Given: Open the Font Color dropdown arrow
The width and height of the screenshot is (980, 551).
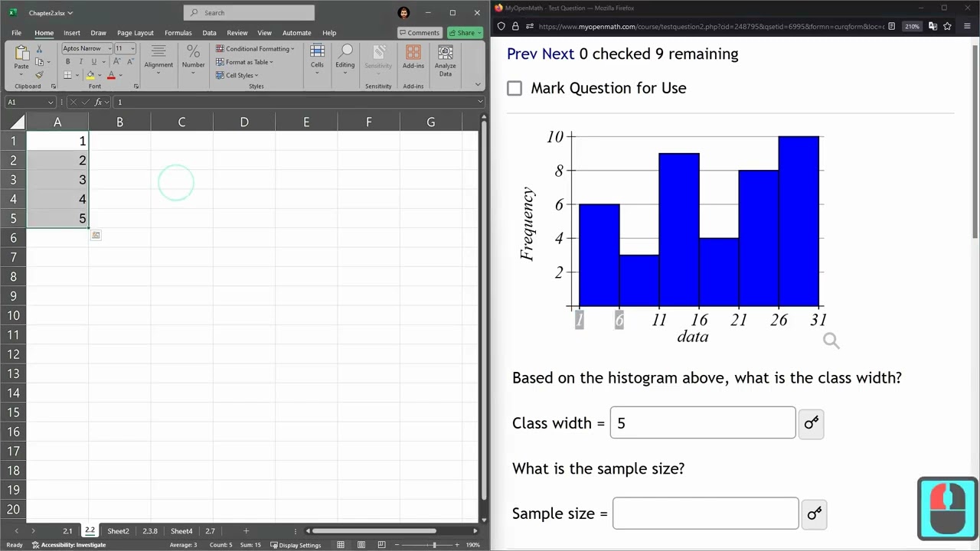Looking at the screenshot, I should click(120, 75).
